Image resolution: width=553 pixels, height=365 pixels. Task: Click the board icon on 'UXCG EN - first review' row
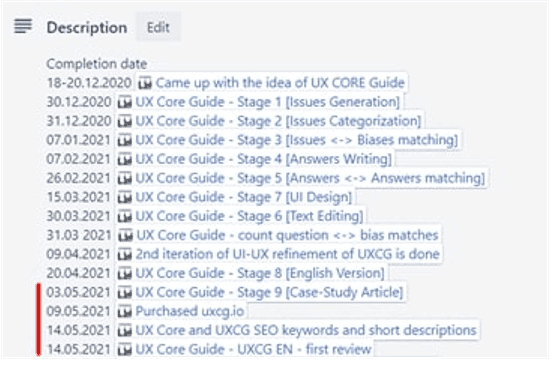click(x=124, y=350)
